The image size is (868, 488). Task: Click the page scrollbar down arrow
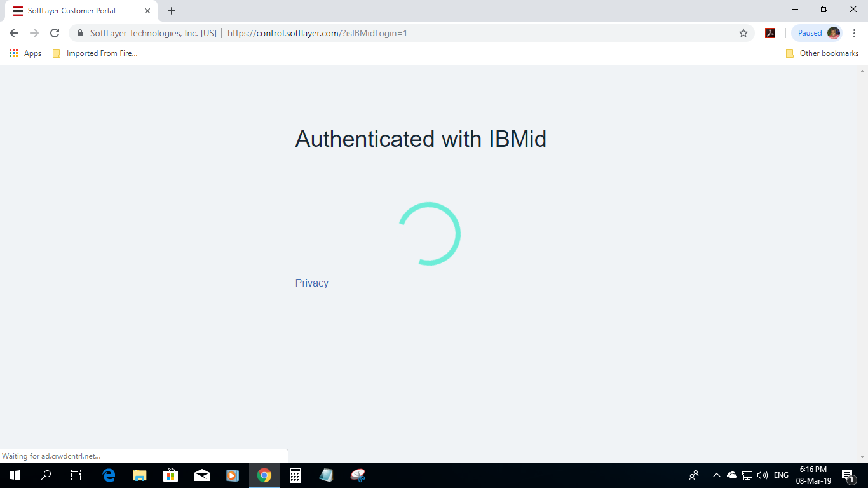[862, 456]
